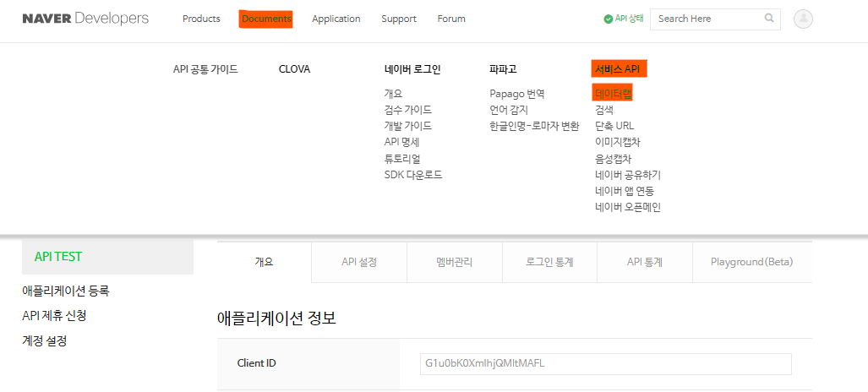
Task: Open 계정 설정 in sidebar
Action: point(44,340)
